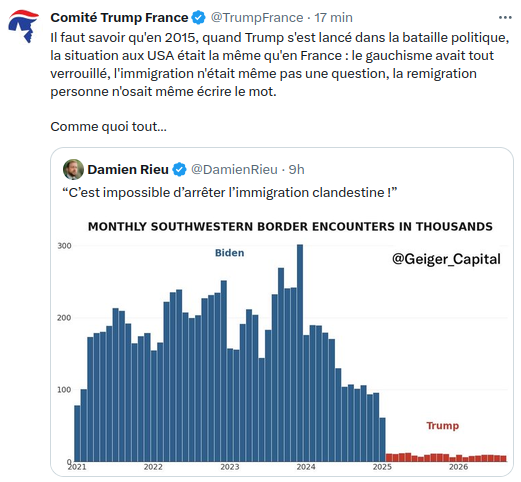
Task: Open Comité Trump France profile avatar
Action: [x=23, y=26]
